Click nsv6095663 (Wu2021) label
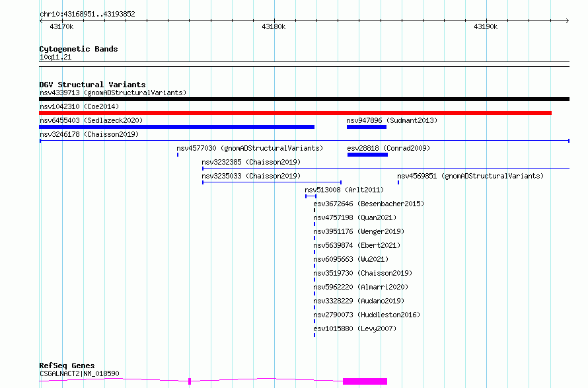The height and width of the screenshot is (388, 588). pos(351,259)
